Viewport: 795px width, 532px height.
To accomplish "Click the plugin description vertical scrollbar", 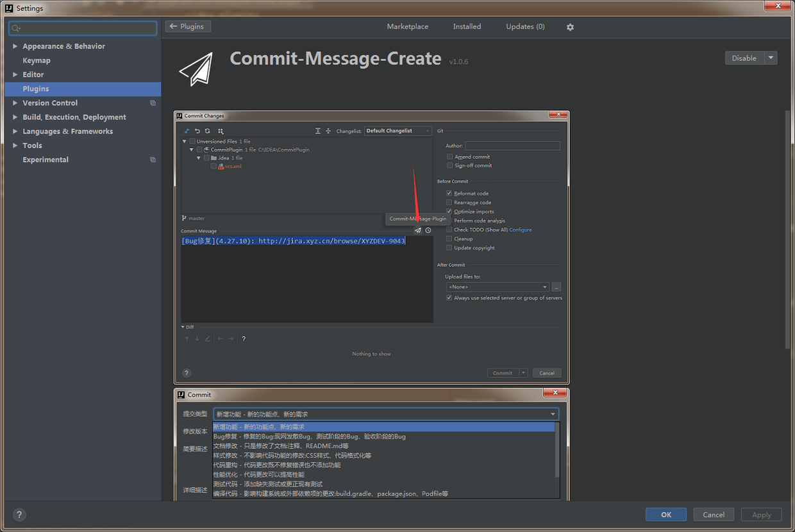I will coord(789,229).
